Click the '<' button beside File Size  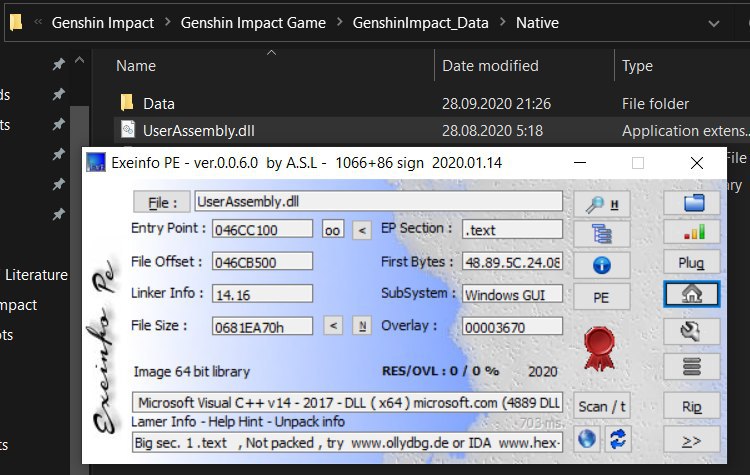coord(333,326)
